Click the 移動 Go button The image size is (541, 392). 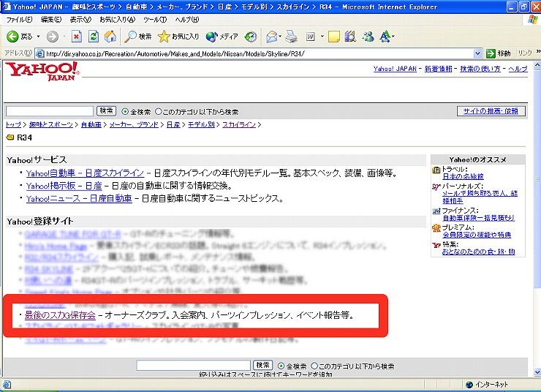point(498,53)
